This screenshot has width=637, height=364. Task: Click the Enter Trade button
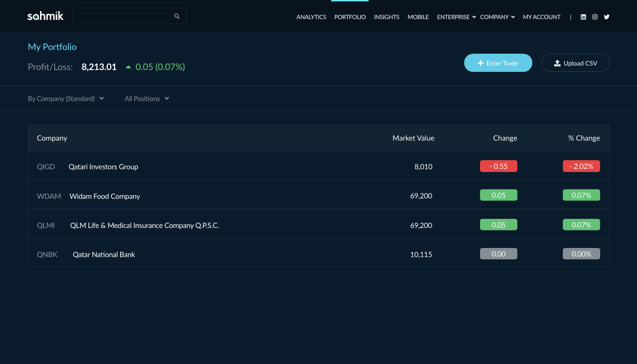click(x=498, y=63)
